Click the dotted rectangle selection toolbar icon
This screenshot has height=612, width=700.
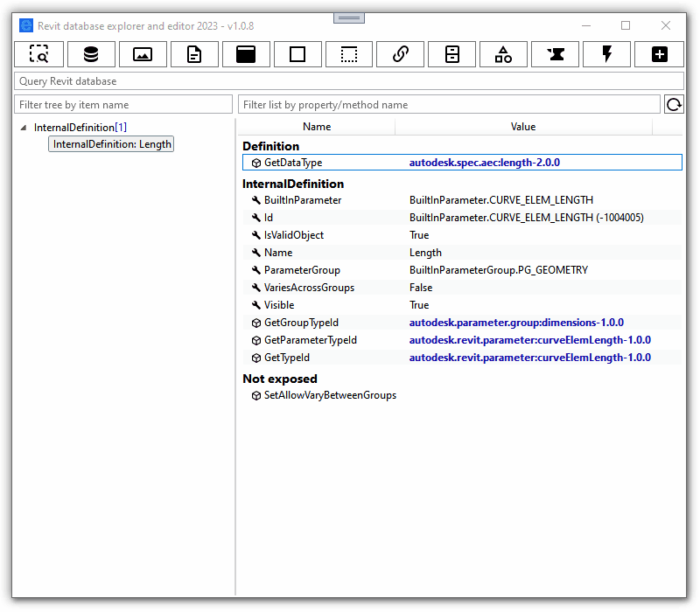tap(349, 54)
